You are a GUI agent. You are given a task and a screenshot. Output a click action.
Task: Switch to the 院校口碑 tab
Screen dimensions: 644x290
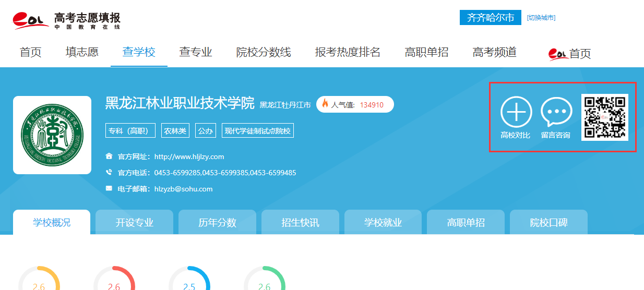tap(548, 222)
